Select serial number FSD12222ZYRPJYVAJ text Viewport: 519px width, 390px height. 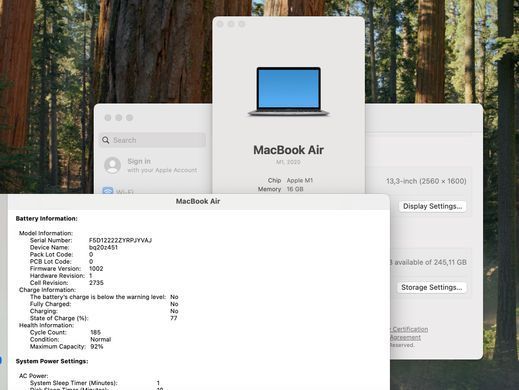pyautogui.click(x=120, y=240)
